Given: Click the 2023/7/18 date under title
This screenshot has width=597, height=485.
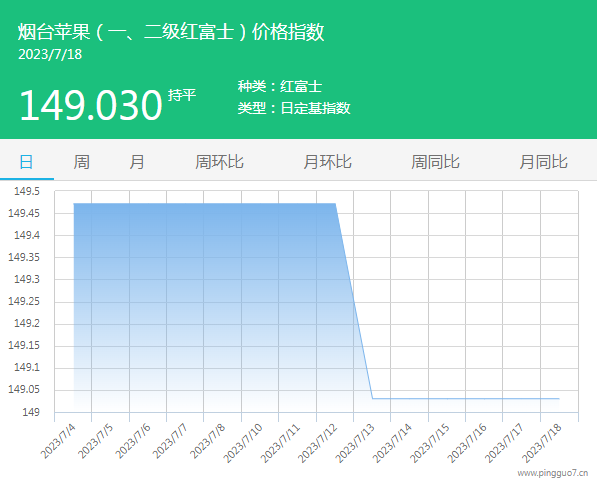Looking at the screenshot, I should point(50,54).
